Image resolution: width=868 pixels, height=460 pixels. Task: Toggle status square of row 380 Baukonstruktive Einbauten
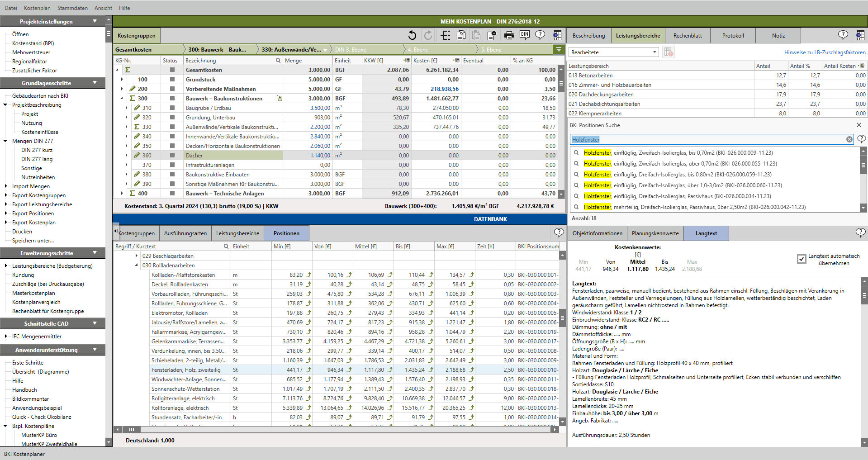point(172,174)
